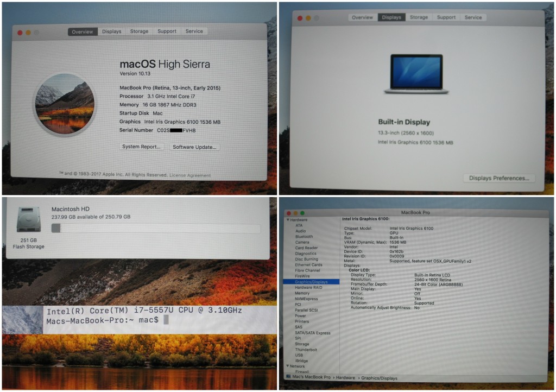The width and height of the screenshot is (556, 392).
Task: Click the Macintosh HD disk drive icon
Action: [28, 219]
